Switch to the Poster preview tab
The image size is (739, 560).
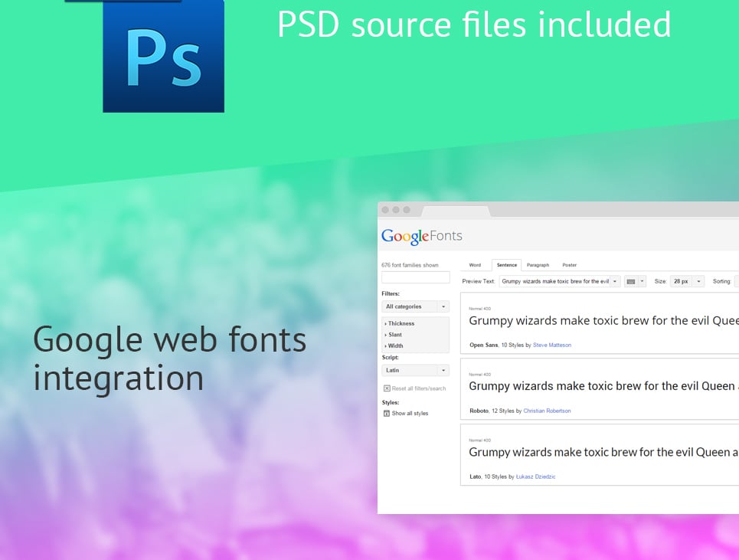pyautogui.click(x=569, y=265)
